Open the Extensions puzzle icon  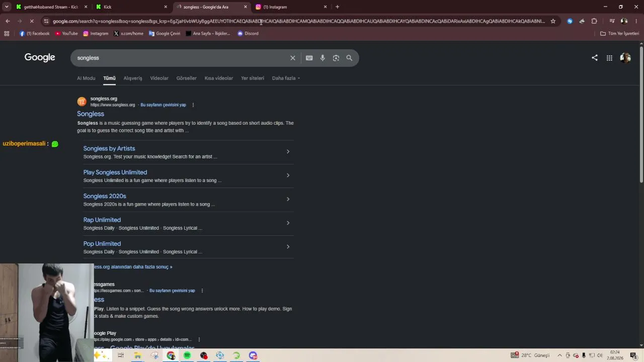[x=594, y=21]
